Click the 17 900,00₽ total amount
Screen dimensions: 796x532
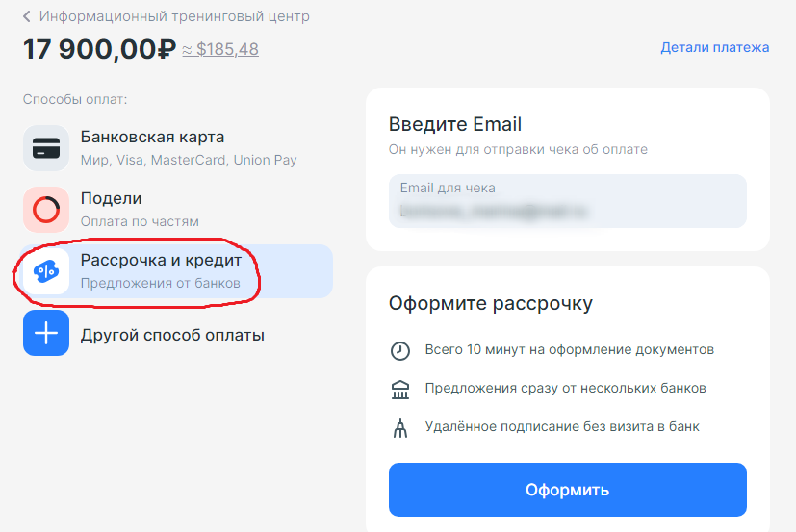tap(99, 49)
